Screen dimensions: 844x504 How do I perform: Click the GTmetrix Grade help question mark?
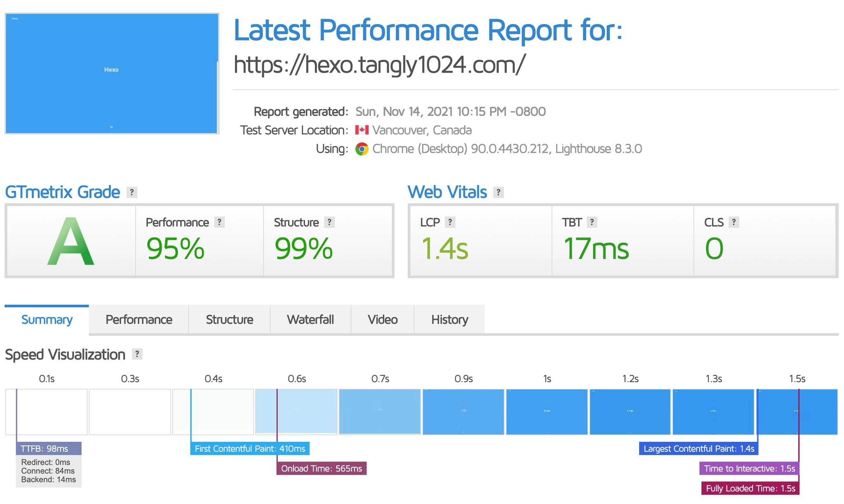[x=132, y=192]
